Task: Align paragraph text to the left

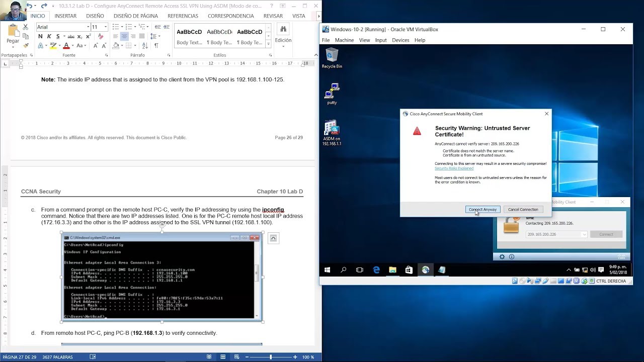Action: click(x=115, y=36)
